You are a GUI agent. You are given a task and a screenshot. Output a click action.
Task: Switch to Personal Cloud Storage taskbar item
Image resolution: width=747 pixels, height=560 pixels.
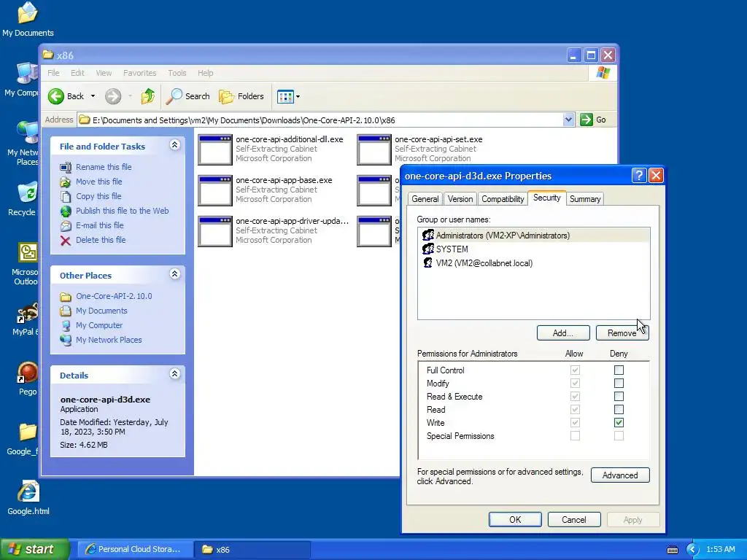point(135,549)
